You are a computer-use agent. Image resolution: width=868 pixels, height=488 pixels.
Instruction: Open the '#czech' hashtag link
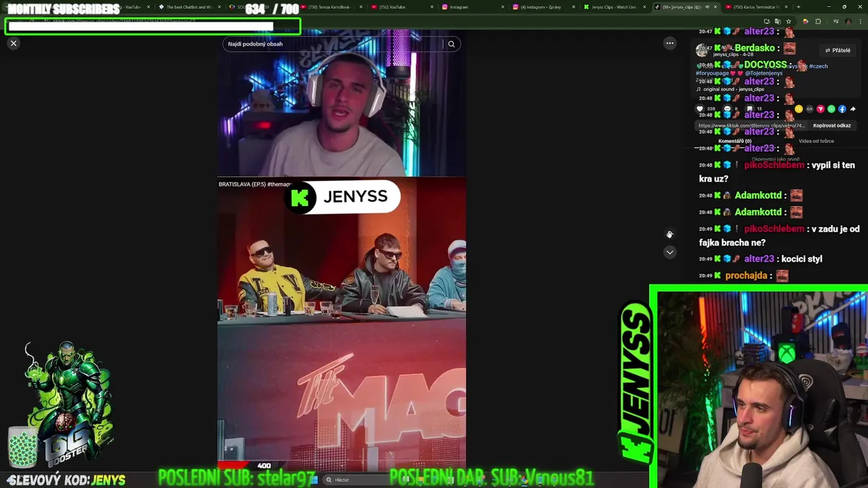click(818, 66)
